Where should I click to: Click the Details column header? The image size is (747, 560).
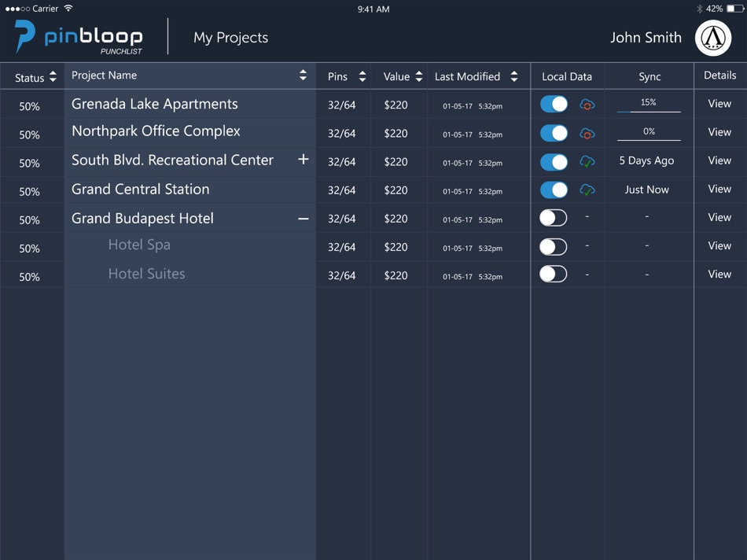719,76
